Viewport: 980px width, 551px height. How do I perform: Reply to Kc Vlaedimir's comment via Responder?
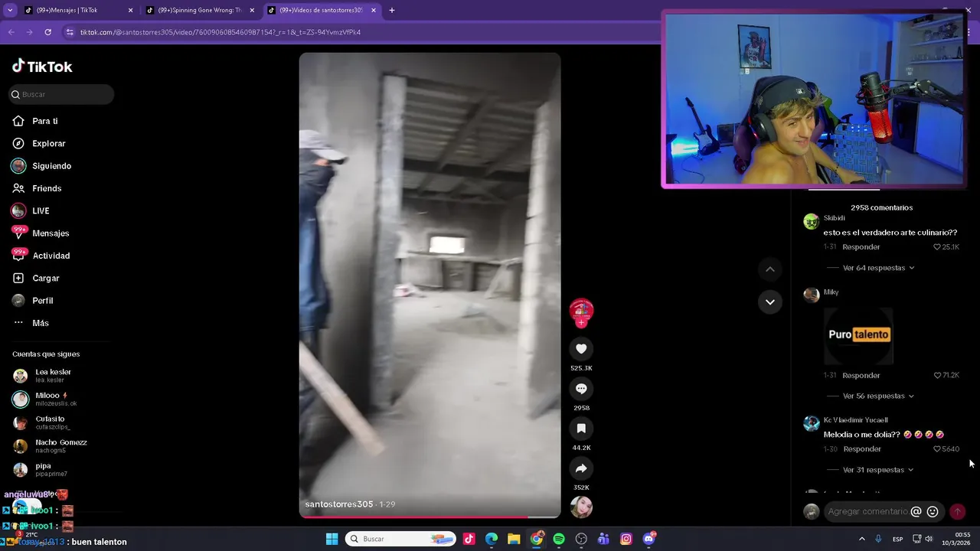point(862,449)
